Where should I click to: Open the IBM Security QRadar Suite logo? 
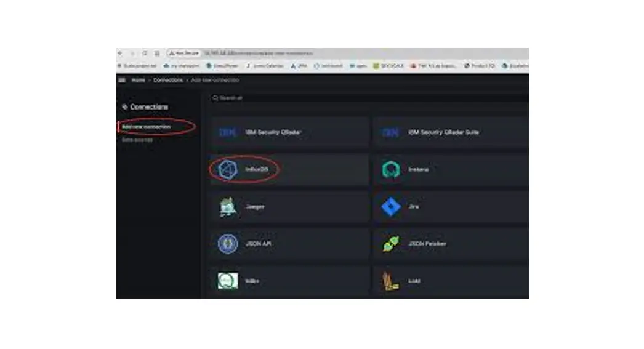(x=390, y=132)
